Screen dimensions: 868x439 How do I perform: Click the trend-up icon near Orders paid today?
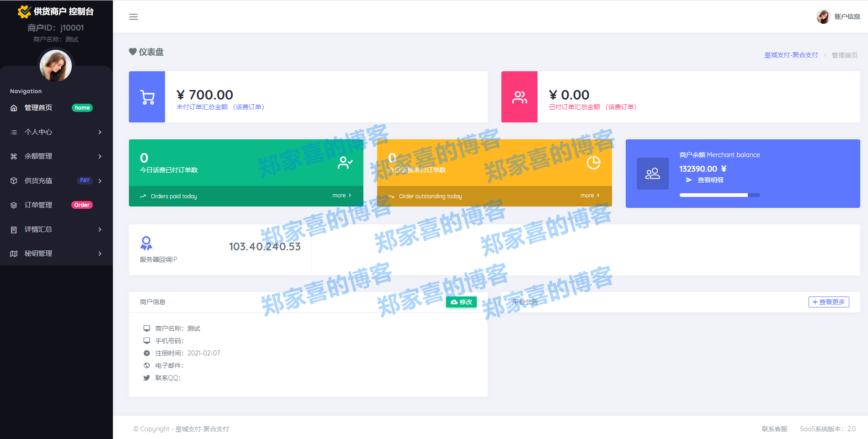[143, 196]
